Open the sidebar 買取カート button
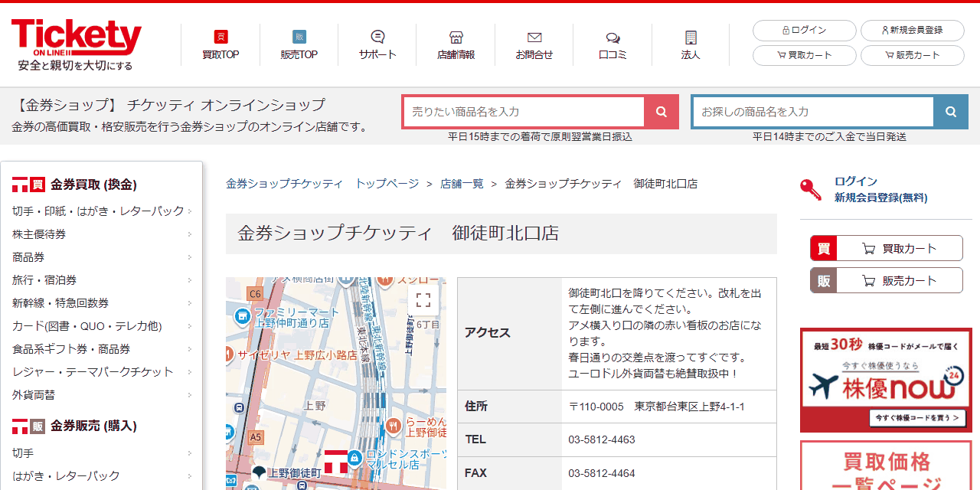Screen dimensions: 980x490 click(x=886, y=248)
